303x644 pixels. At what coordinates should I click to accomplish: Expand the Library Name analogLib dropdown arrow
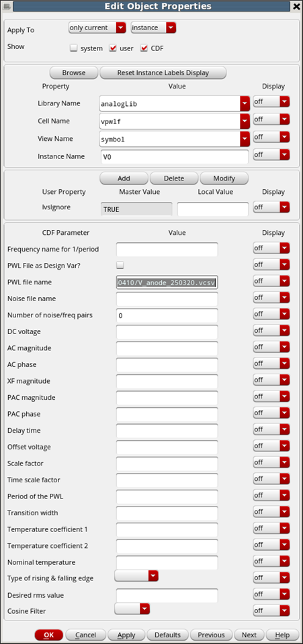[x=245, y=103]
